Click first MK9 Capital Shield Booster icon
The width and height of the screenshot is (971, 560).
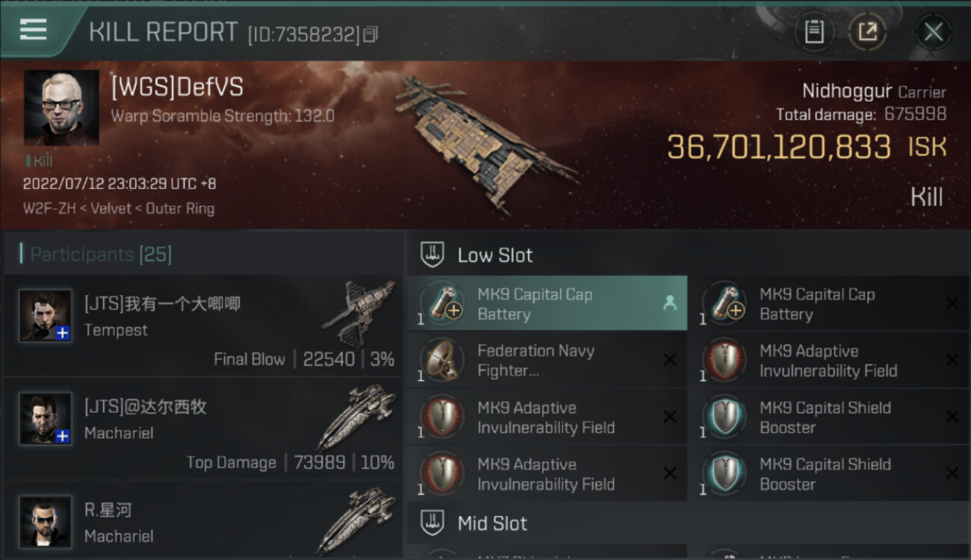(722, 417)
